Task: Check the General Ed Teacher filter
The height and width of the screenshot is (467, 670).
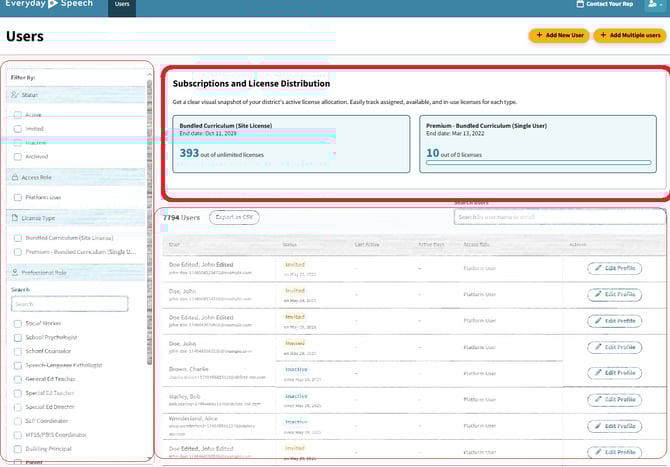Action: pos(18,379)
